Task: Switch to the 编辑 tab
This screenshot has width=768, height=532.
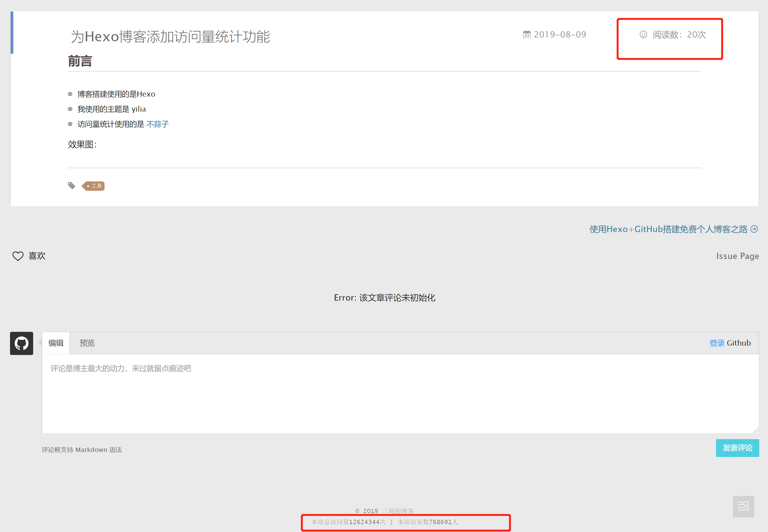Action: (56, 343)
